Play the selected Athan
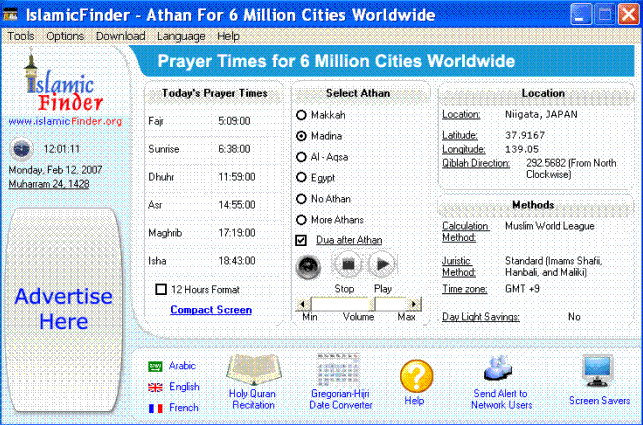The height and width of the screenshot is (425, 643). [x=382, y=264]
